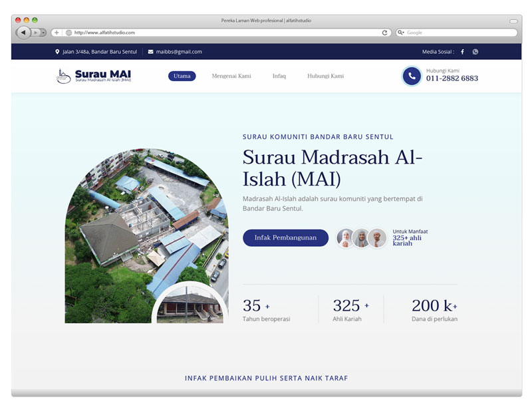
Task: Click the envelope icon beside the email
Action: pyautogui.click(x=151, y=52)
